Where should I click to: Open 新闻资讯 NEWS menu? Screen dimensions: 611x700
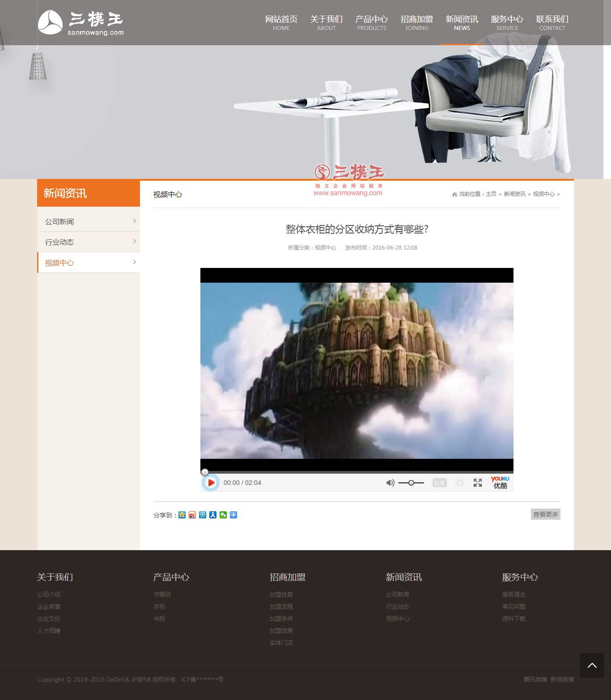click(462, 22)
